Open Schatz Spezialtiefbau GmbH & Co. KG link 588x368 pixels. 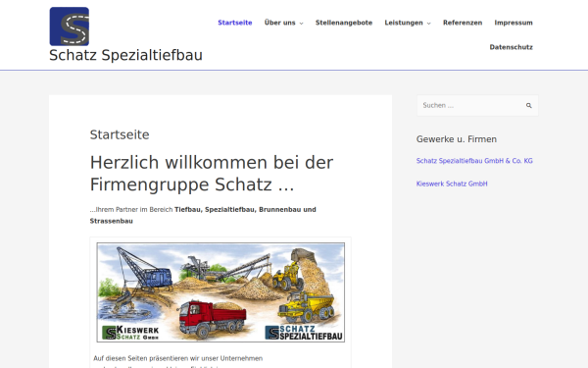tap(474, 161)
